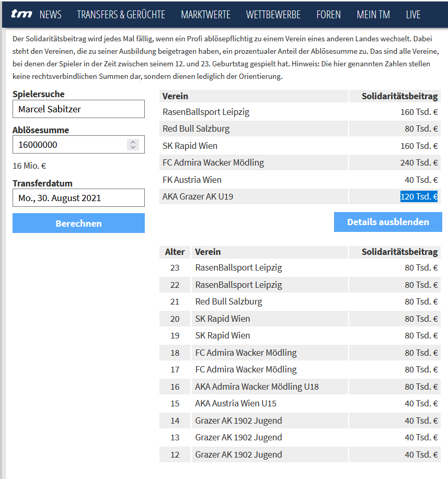Image resolution: width=448 pixels, height=479 pixels.
Task: Click the Berechnen button
Action: tap(78, 223)
